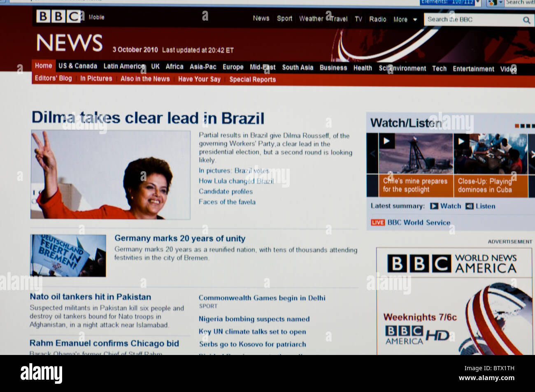Open the Candidate profiles link
The image size is (535, 392).
226,192
